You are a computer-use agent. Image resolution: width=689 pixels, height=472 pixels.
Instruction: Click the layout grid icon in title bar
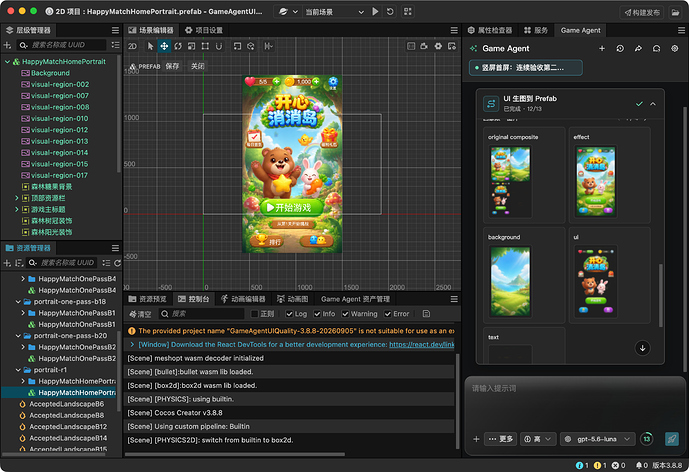pos(408,11)
